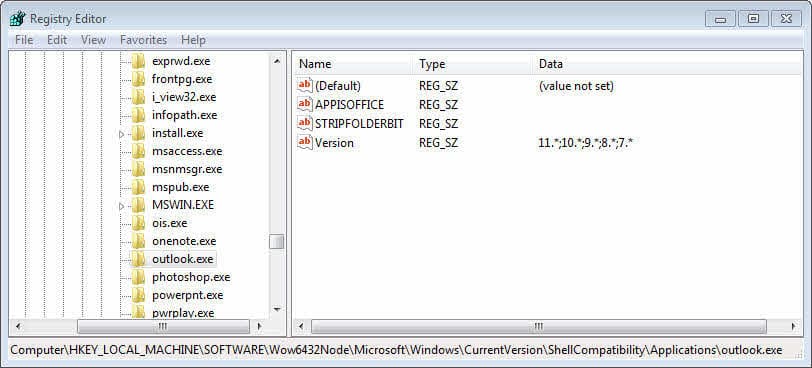Viewport: 812px width, 368px height.
Task: Open the Favorites menu
Action: pos(143,40)
